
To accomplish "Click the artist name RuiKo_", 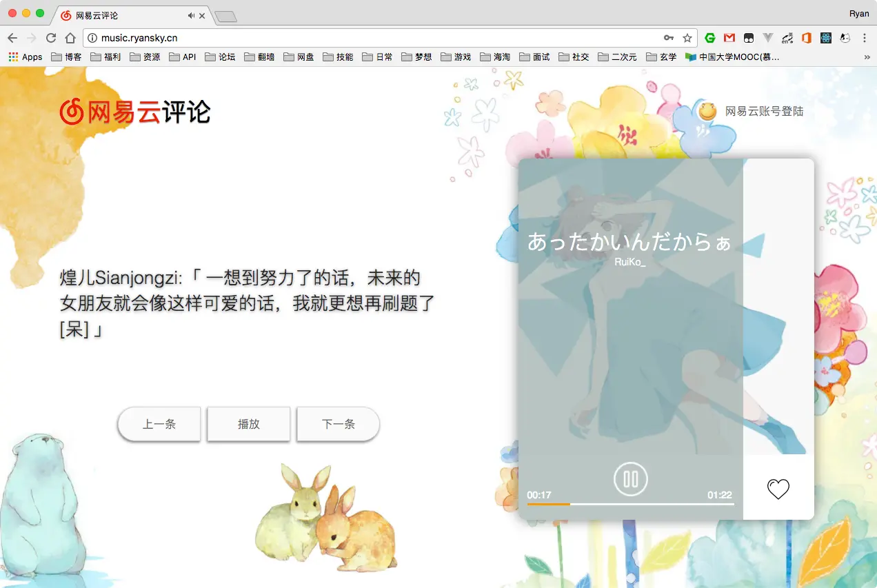I will [630, 262].
